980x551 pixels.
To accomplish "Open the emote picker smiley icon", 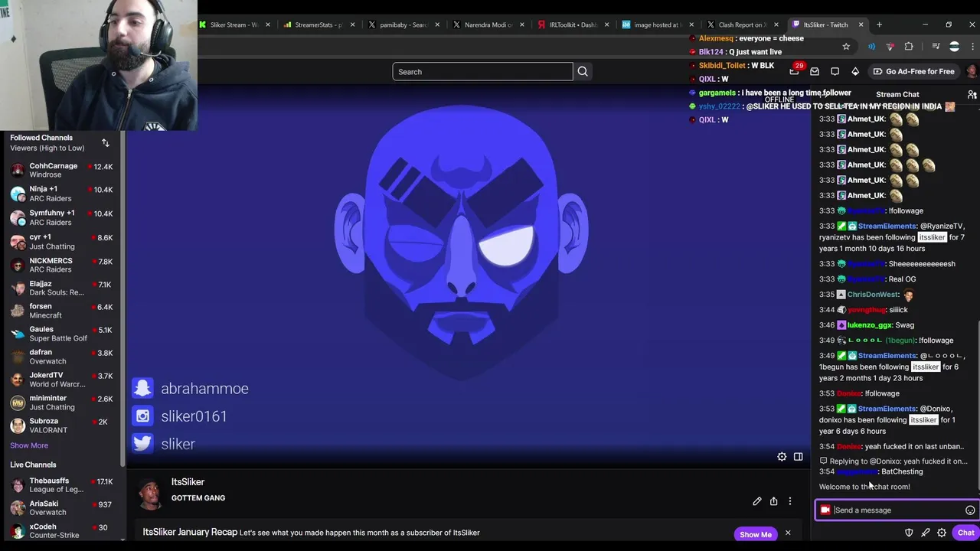I will pos(970,510).
